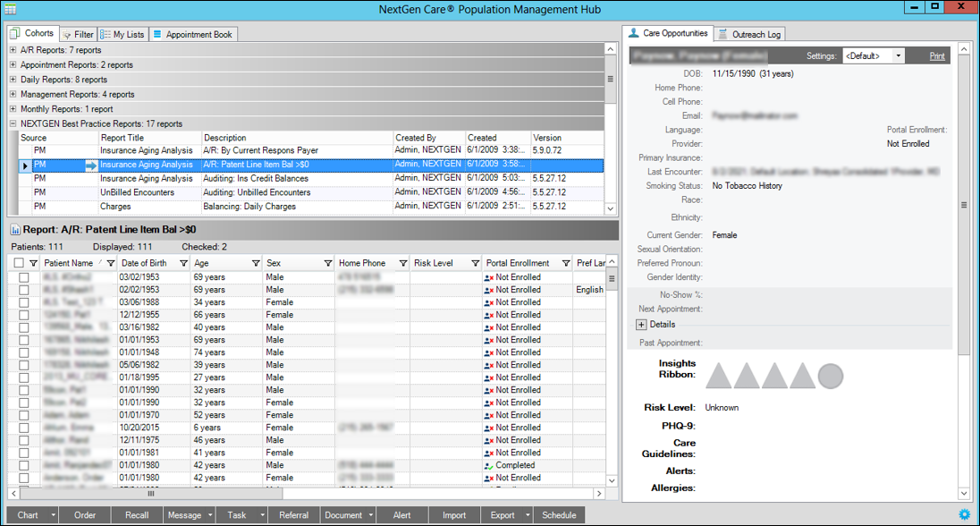Expand the Appointment Reports group
This screenshot has width=980, height=526.
pos(13,64)
